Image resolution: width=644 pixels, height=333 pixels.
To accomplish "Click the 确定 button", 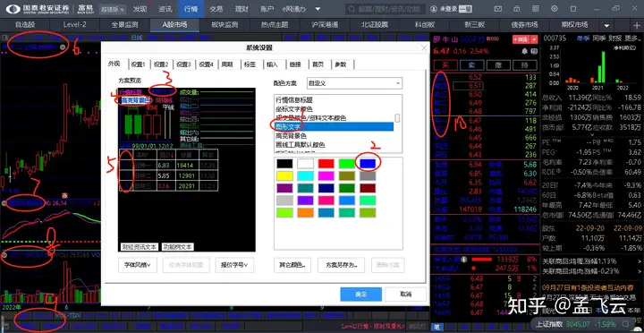I will point(361,295).
